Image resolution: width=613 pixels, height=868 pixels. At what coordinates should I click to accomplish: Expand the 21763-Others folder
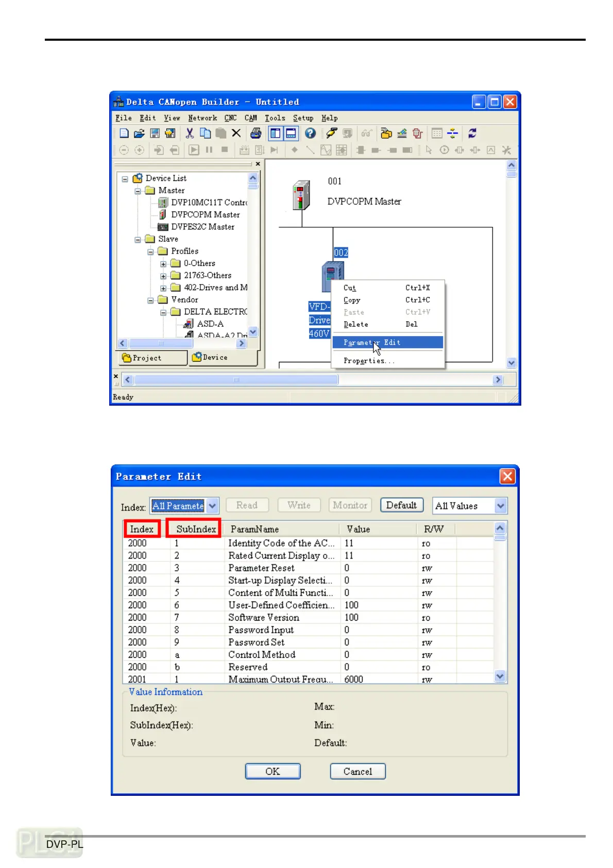[x=163, y=276]
